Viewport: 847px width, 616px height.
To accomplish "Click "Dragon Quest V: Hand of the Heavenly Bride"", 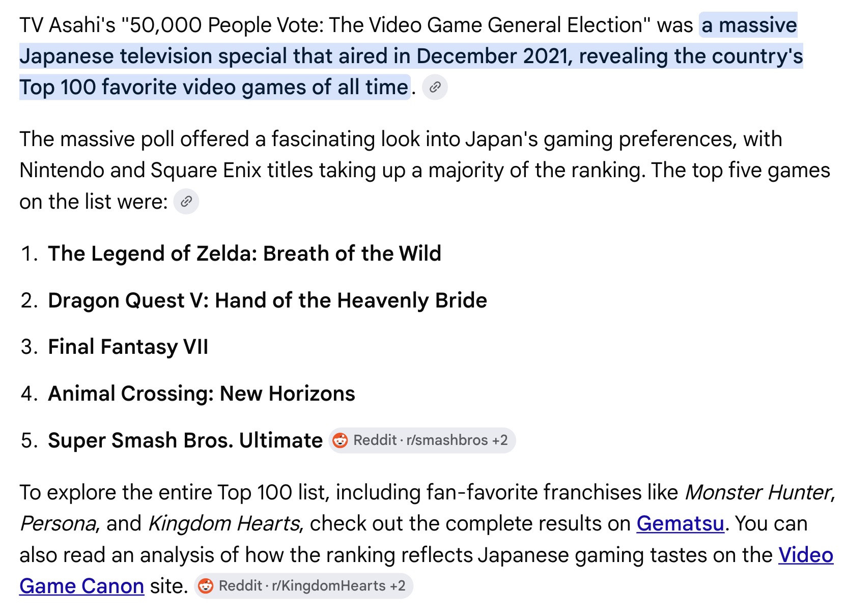I will [x=267, y=300].
